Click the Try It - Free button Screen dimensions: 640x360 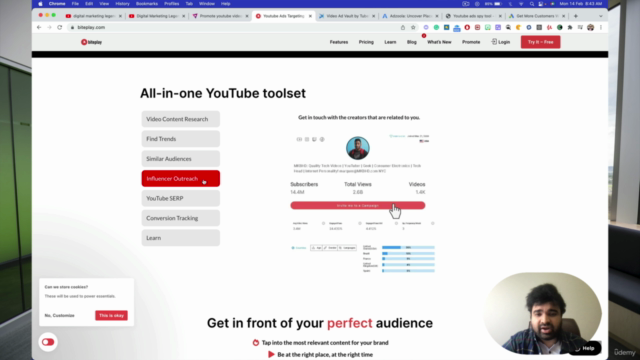coord(540,42)
